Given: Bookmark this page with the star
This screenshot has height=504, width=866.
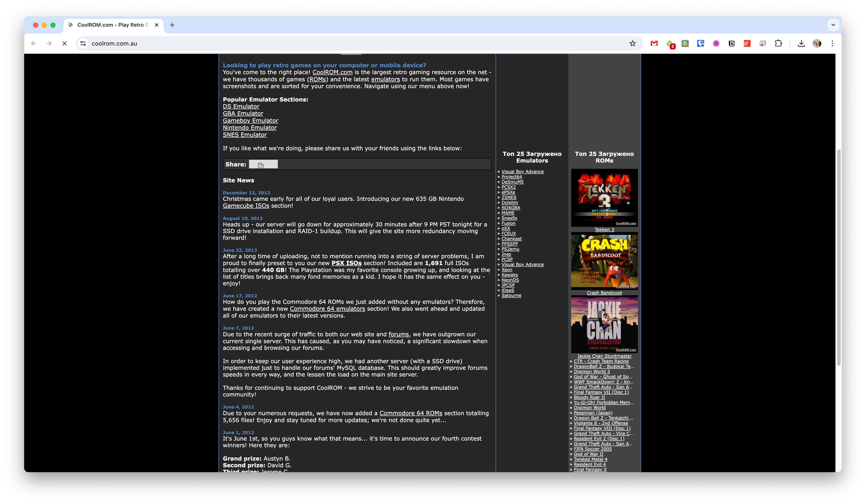Looking at the screenshot, I should [633, 43].
